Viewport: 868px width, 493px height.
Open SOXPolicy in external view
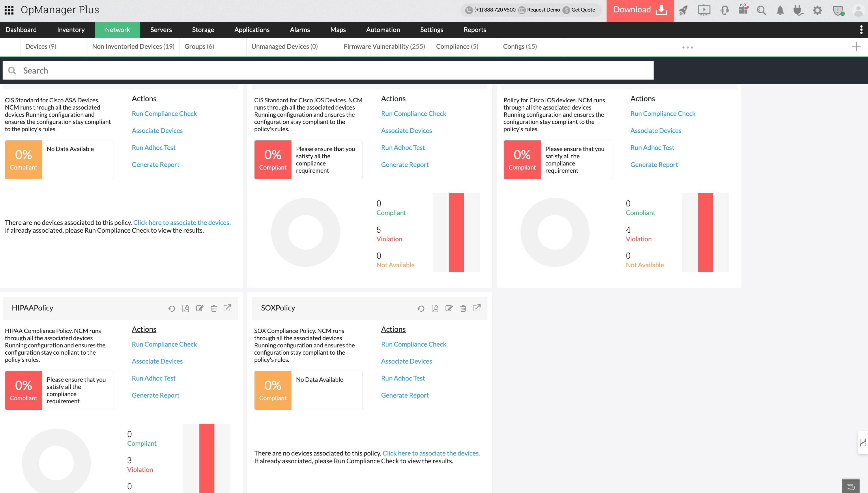pos(477,308)
